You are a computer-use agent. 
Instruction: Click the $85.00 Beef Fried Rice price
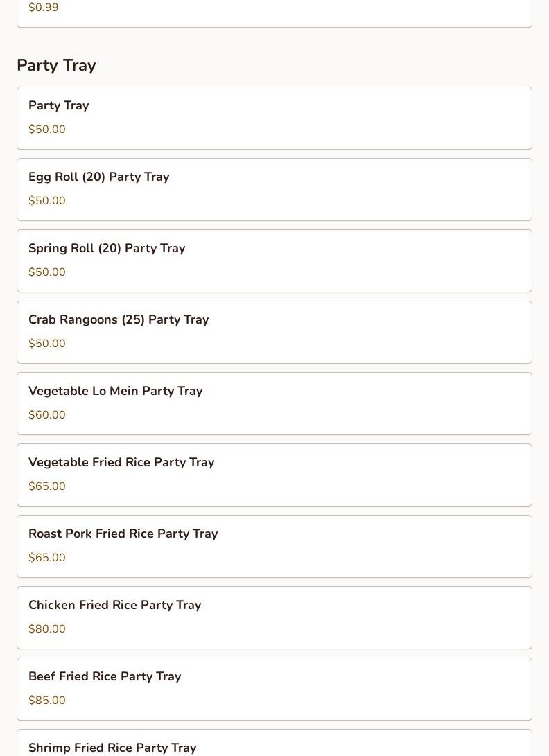pos(47,701)
